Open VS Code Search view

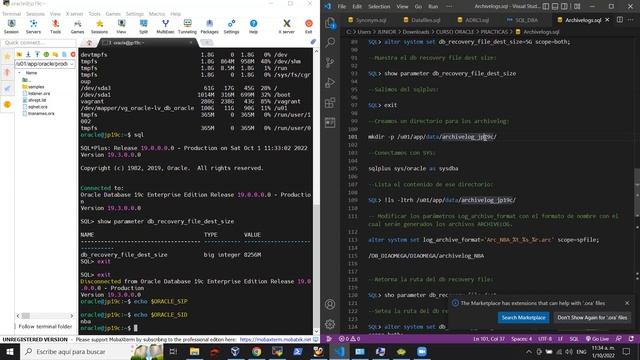point(330,42)
